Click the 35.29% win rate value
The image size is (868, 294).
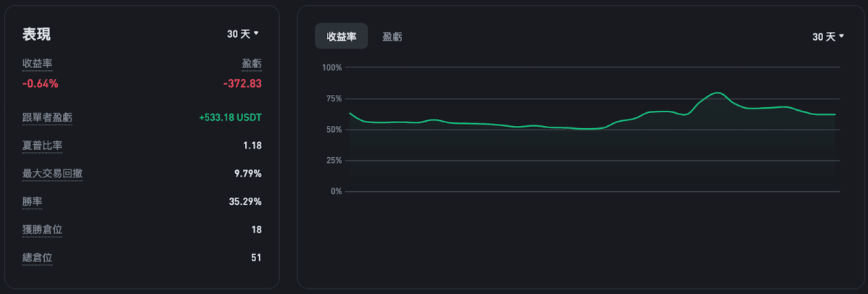tap(245, 201)
